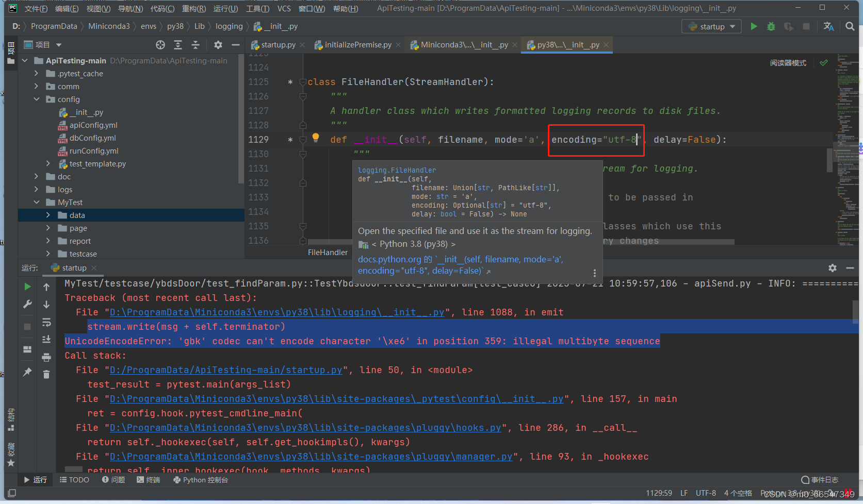Run the startup configuration with the green arrow
The height and width of the screenshot is (504, 863).
click(754, 26)
